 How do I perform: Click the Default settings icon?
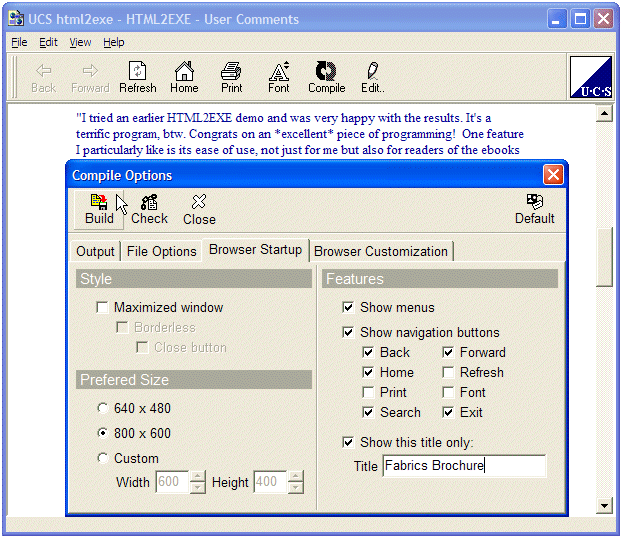pos(534,202)
